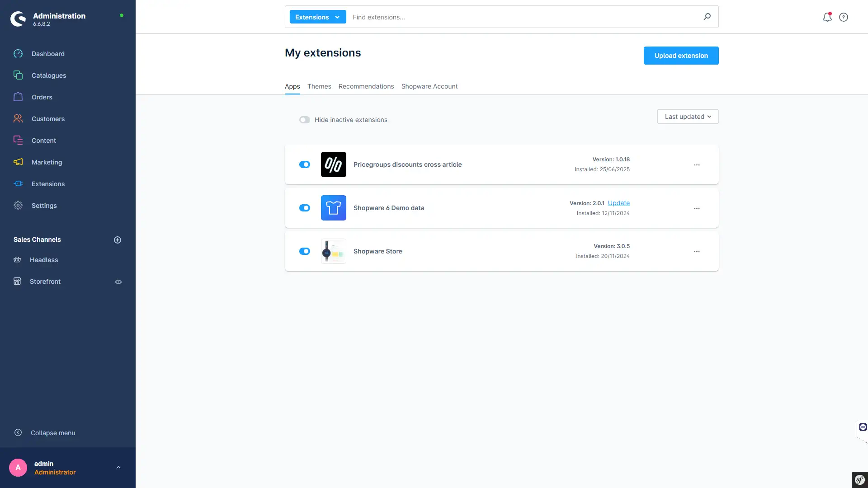The width and height of the screenshot is (868, 488).
Task: Click the Marketing megaphone icon
Action: [18, 162]
